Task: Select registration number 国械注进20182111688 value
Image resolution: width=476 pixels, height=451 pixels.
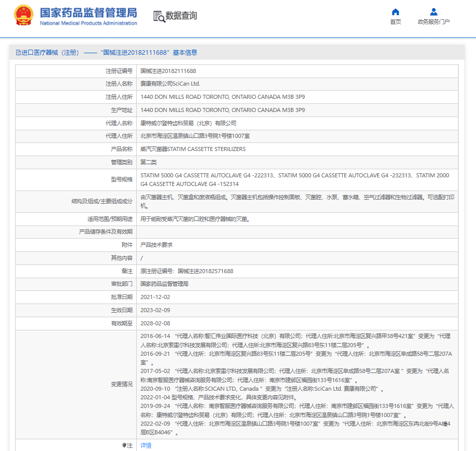Action: pyautogui.click(x=168, y=71)
